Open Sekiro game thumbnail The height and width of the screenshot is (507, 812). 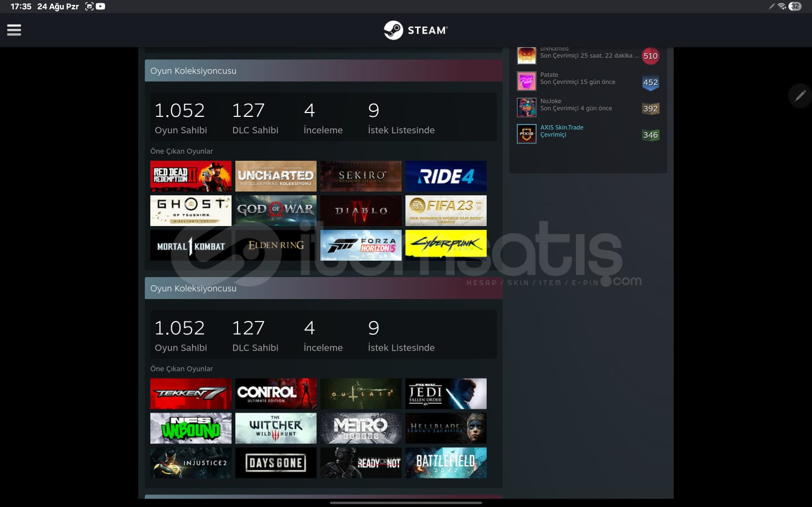tap(361, 176)
